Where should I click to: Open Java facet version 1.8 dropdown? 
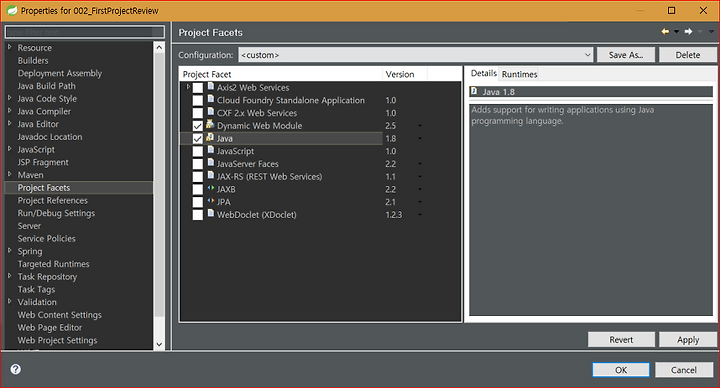pos(420,138)
